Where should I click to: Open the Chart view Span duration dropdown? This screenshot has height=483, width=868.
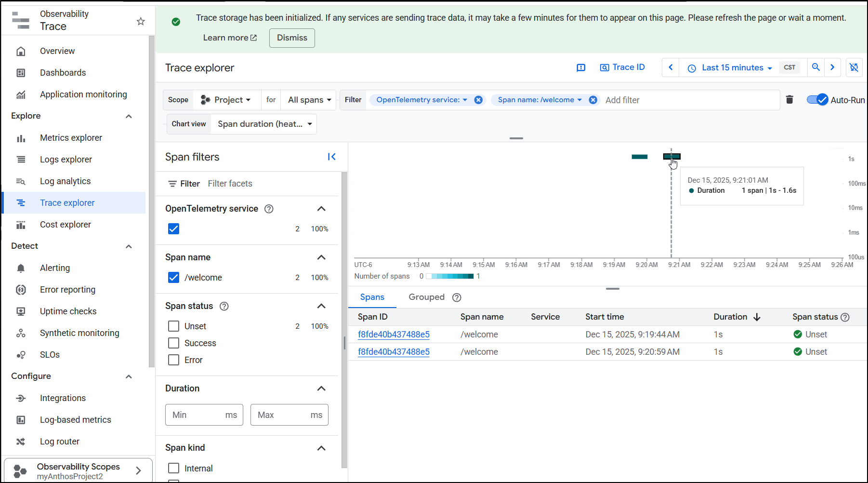point(264,124)
